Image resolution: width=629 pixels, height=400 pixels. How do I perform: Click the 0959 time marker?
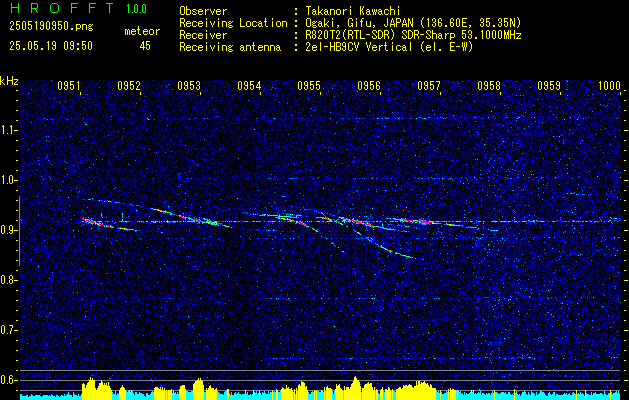[x=549, y=85]
